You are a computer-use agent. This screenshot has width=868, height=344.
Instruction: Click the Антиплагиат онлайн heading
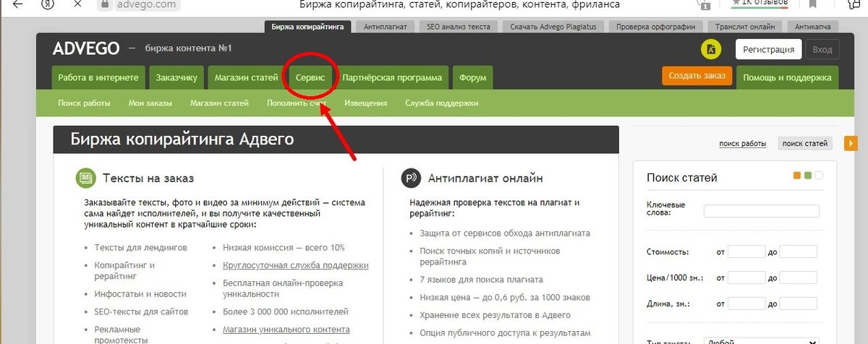(x=485, y=178)
